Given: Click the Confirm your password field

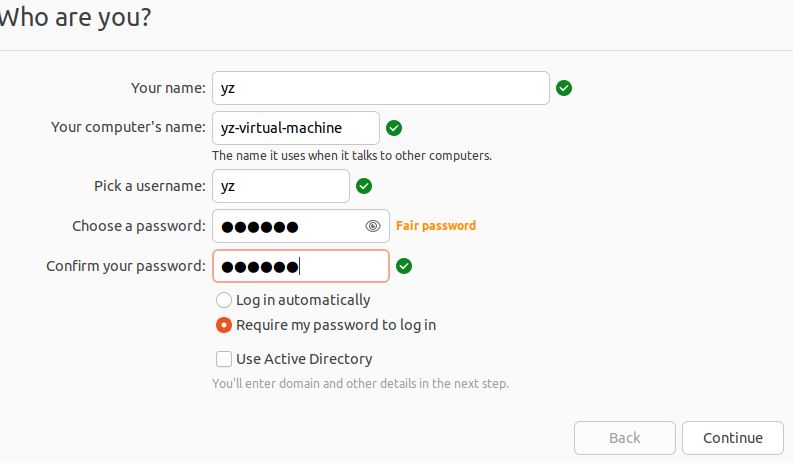Looking at the screenshot, I should click(x=300, y=266).
